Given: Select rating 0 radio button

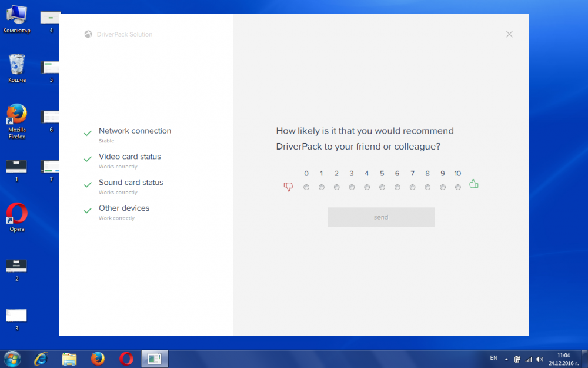Looking at the screenshot, I should [x=306, y=187].
